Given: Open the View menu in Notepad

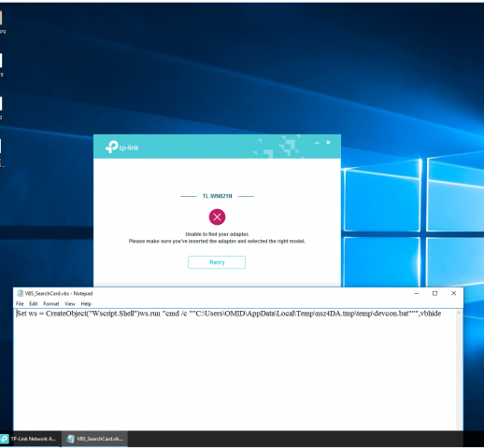Looking at the screenshot, I should click(70, 303).
